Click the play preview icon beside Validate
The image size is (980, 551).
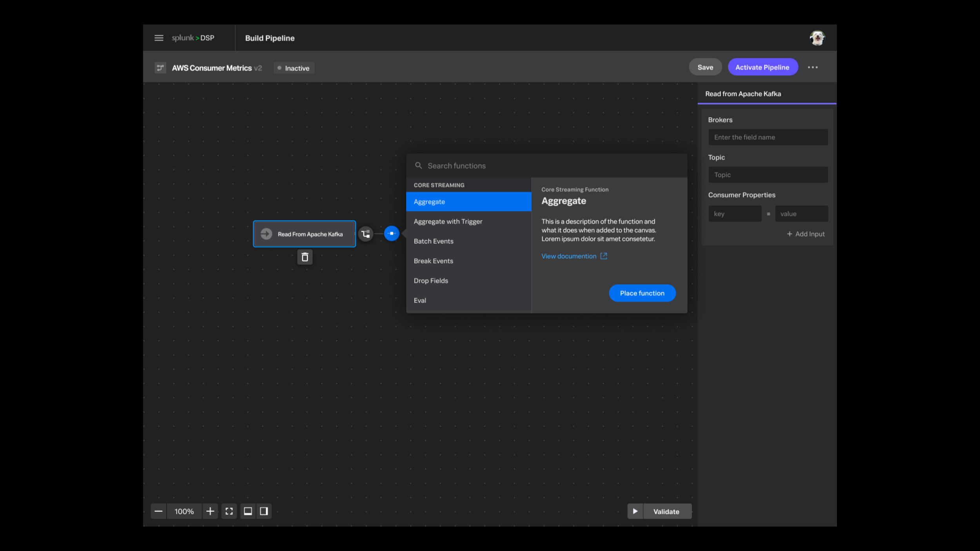click(635, 511)
